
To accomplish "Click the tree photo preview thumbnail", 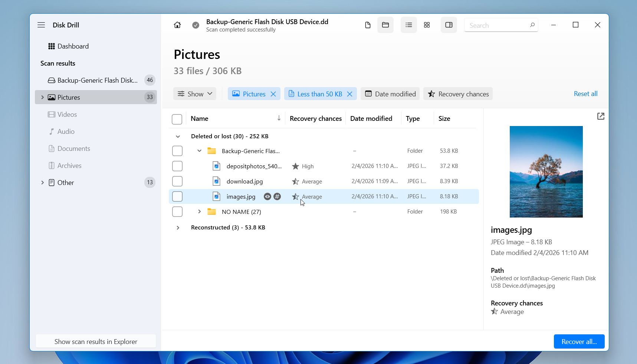I will (x=546, y=172).
